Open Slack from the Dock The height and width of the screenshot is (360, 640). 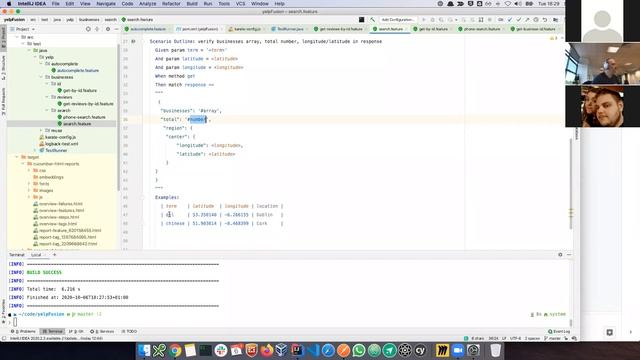(221, 350)
